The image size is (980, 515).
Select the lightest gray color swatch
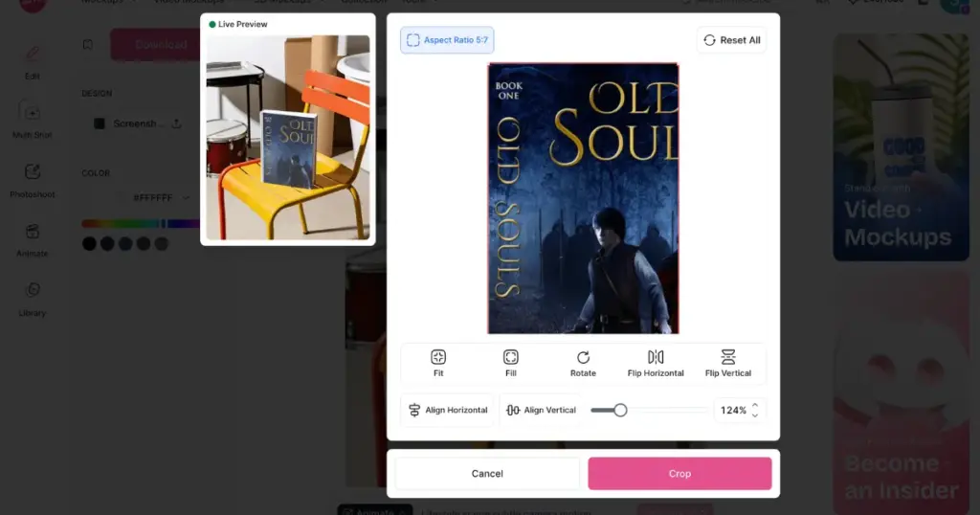pyautogui.click(x=161, y=244)
